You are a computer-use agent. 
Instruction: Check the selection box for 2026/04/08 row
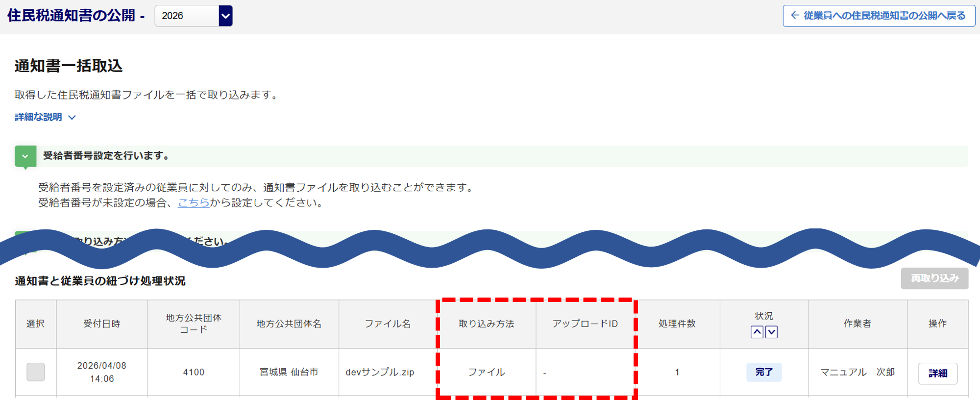(x=36, y=372)
